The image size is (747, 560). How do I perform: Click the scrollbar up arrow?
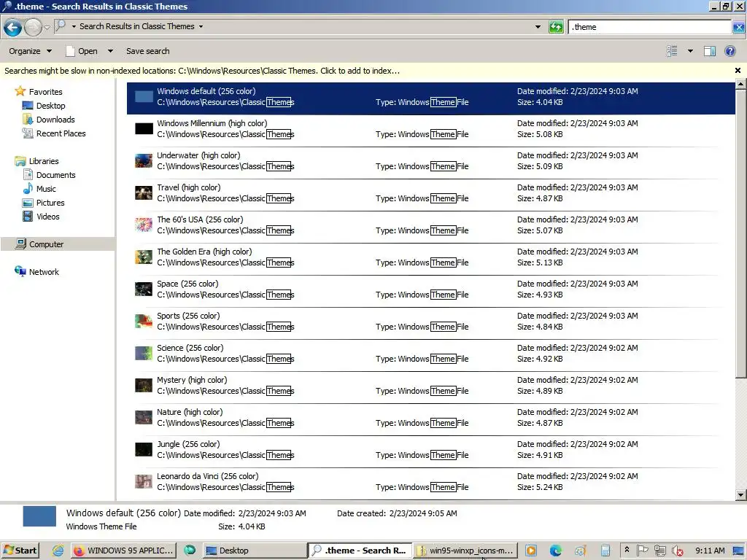pyautogui.click(x=741, y=85)
